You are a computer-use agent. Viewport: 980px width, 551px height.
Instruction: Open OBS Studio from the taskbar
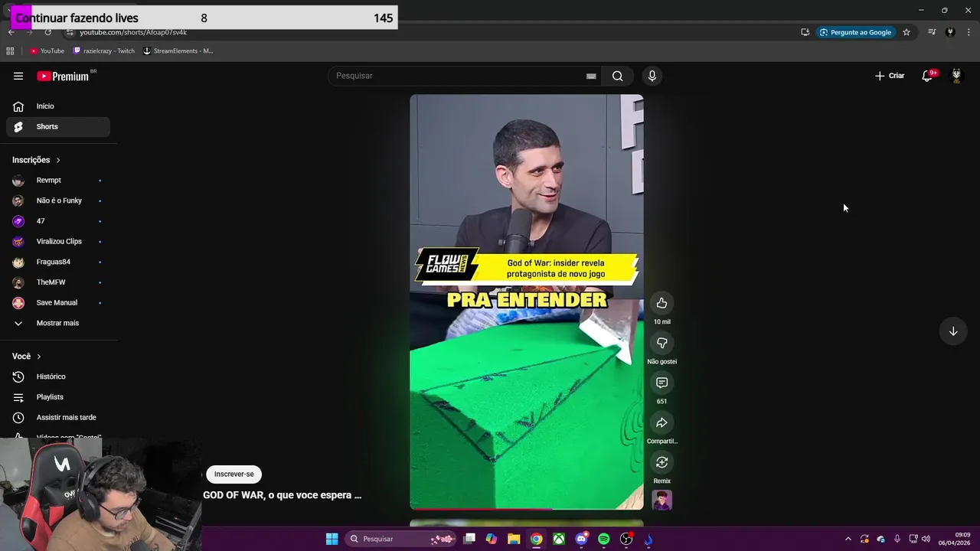click(626, 539)
